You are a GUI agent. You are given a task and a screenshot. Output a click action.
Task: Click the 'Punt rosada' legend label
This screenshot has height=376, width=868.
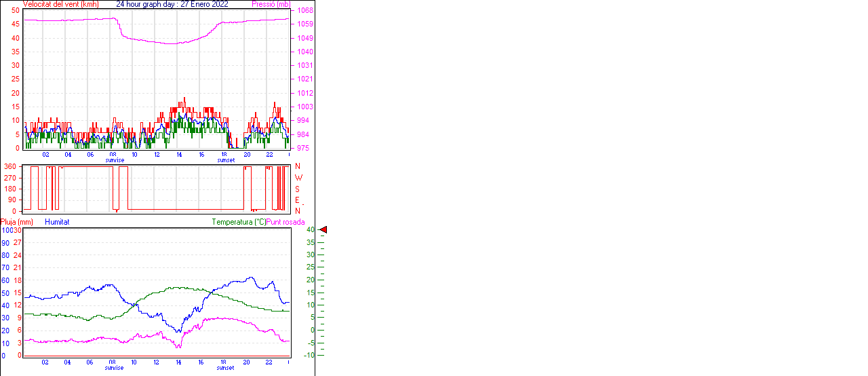coord(285,222)
